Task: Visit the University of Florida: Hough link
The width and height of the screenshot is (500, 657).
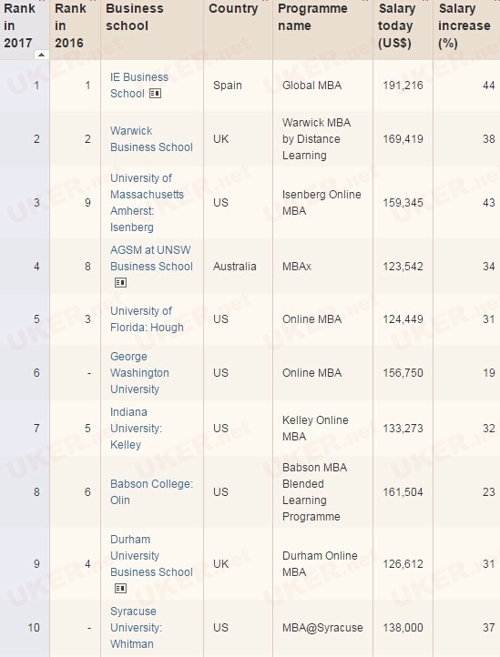Action: point(147,319)
